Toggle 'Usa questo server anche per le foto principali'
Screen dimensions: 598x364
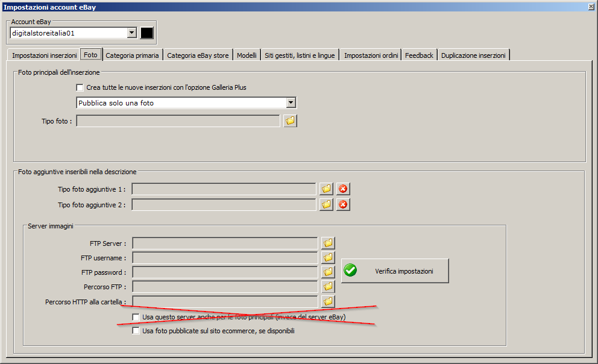(x=136, y=317)
